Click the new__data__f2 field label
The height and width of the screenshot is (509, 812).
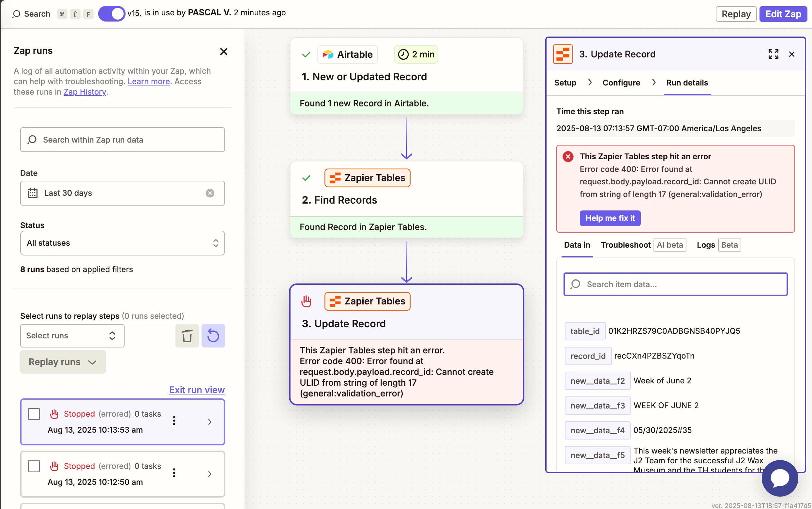tap(598, 381)
